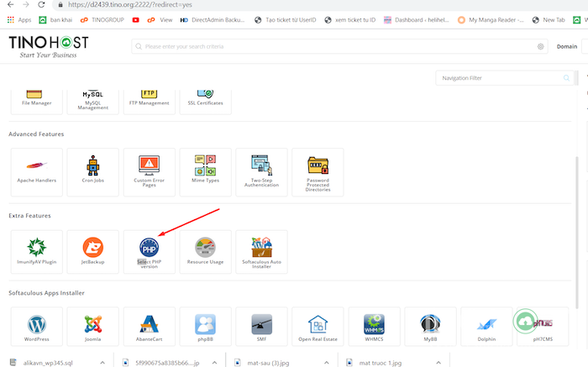Open search settings gear icon

(540, 46)
